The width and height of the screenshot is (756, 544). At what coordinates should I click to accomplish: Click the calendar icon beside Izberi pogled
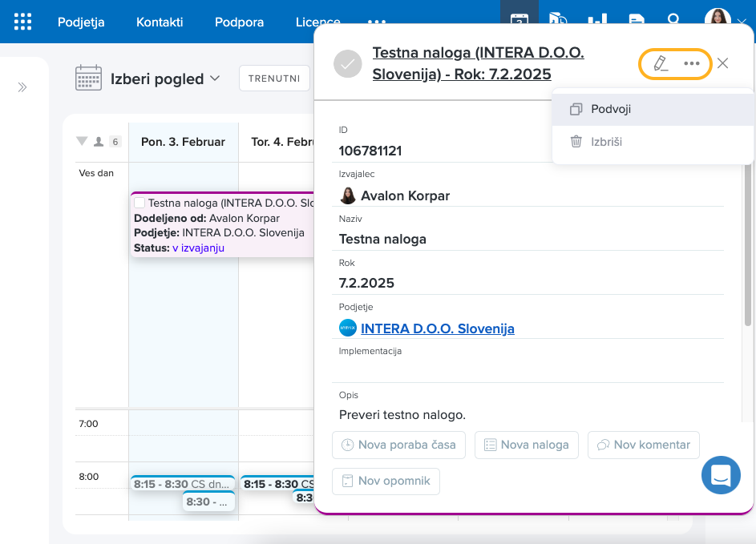(x=88, y=79)
